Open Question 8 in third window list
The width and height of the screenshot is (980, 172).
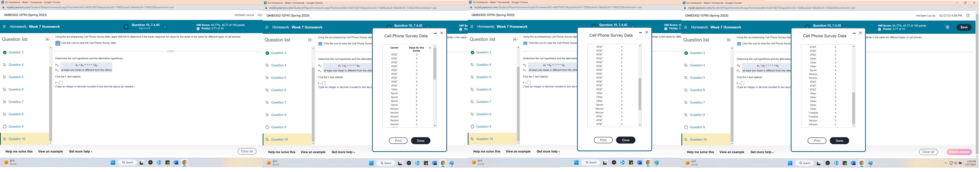483,114
